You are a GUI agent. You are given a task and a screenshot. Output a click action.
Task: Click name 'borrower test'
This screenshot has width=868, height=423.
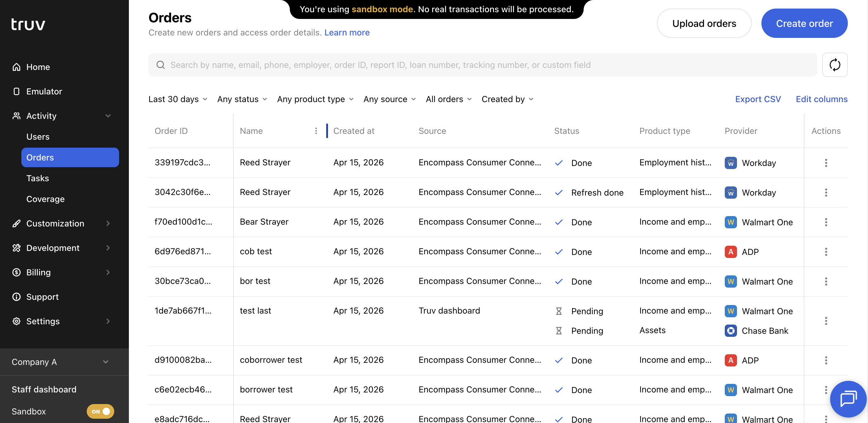(266, 390)
